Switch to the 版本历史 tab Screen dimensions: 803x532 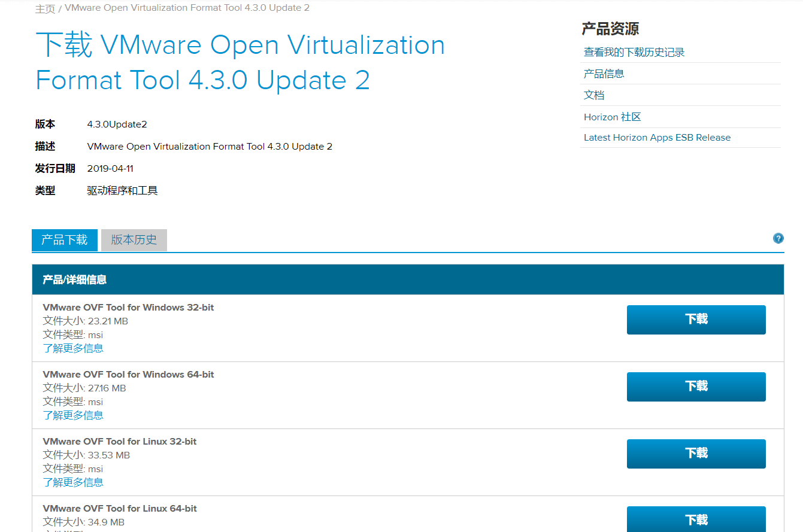tap(134, 240)
